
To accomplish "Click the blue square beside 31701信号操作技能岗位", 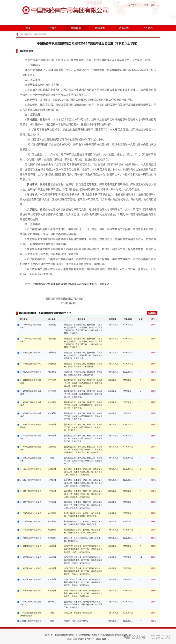I will [x=18, y=513].
